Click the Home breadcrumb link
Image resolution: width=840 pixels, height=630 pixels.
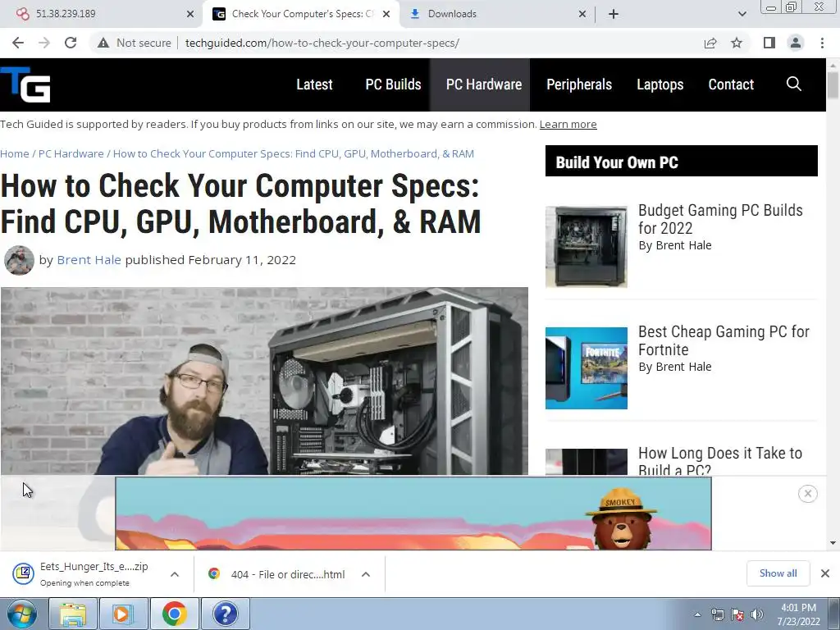coord(15,153)
